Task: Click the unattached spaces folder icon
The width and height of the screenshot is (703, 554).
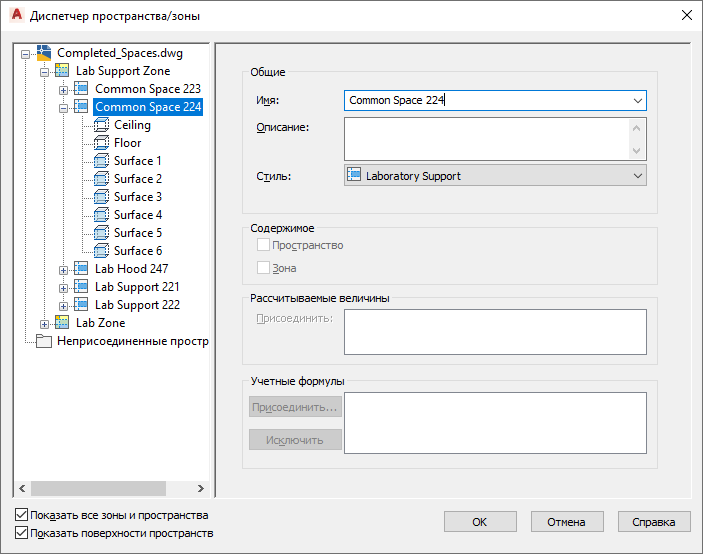Action: [x=43, y=341]
